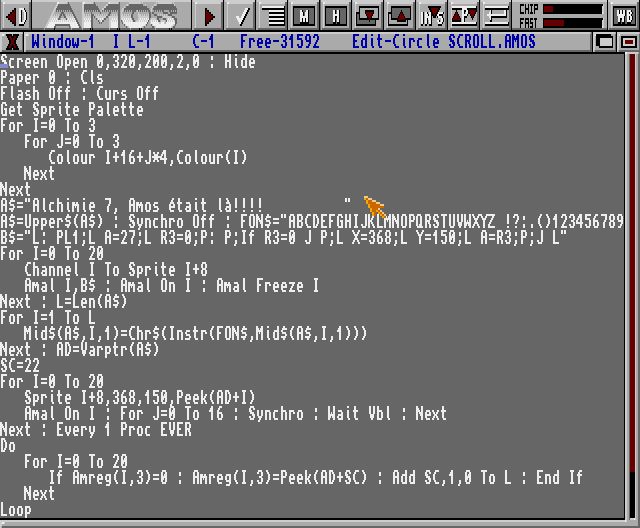Click the Edit-Circle SCROLL.AMOS file title
The width and height of the screenshot is (640, 528).
444,42
